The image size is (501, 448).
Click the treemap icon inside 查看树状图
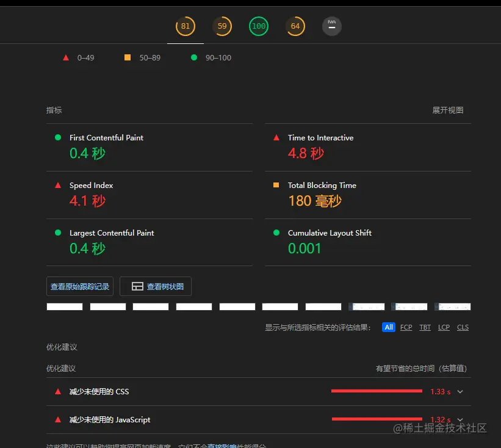(137, 286)
